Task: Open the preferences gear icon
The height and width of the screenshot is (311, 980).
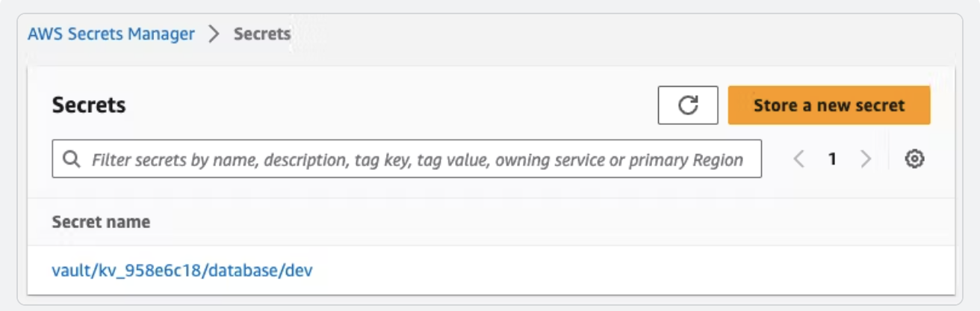Action: [914, 158]
